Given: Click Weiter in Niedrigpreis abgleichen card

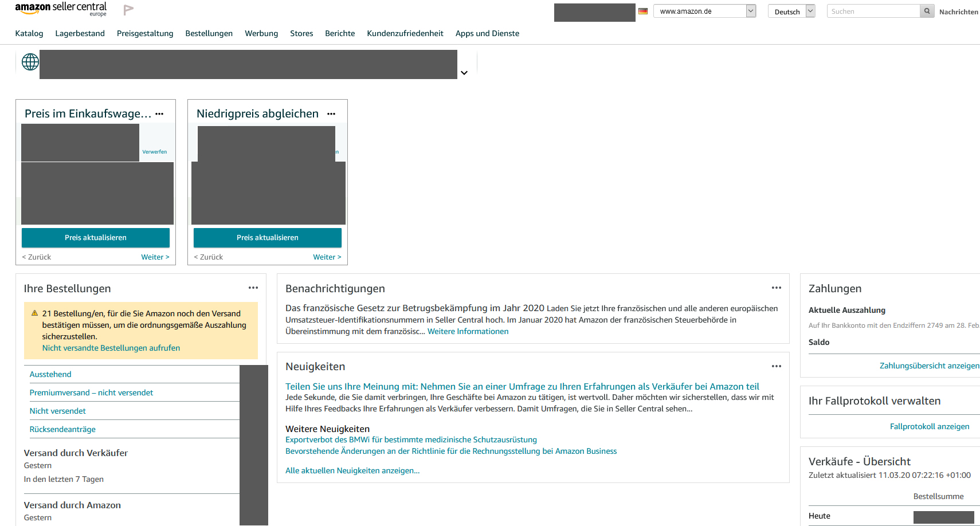Looking at the screenshot, I should coord(327,257).
